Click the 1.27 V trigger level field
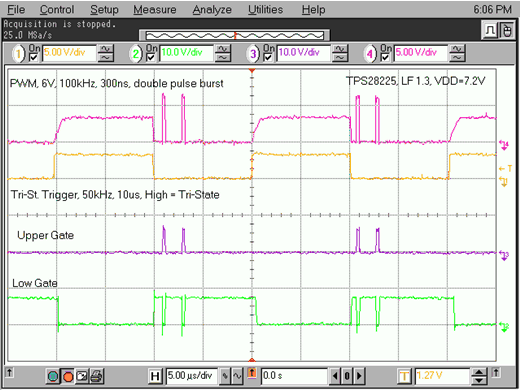 point(442,376)
